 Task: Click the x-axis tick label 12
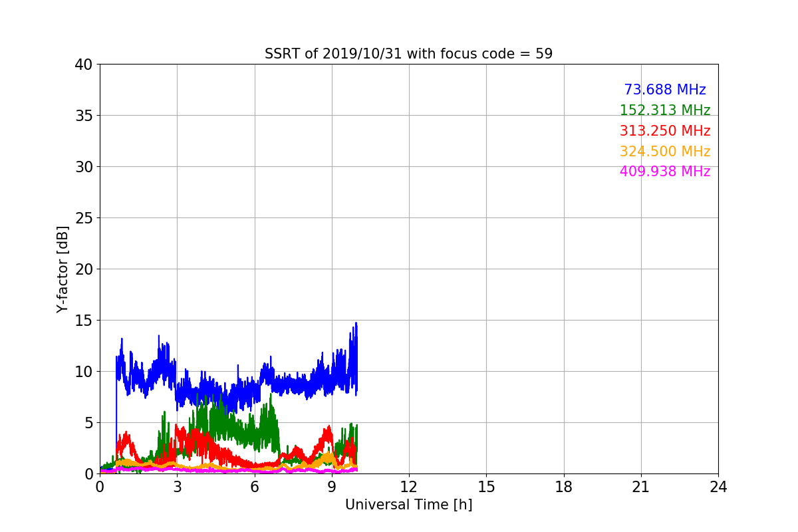click(x=409, y=487)
